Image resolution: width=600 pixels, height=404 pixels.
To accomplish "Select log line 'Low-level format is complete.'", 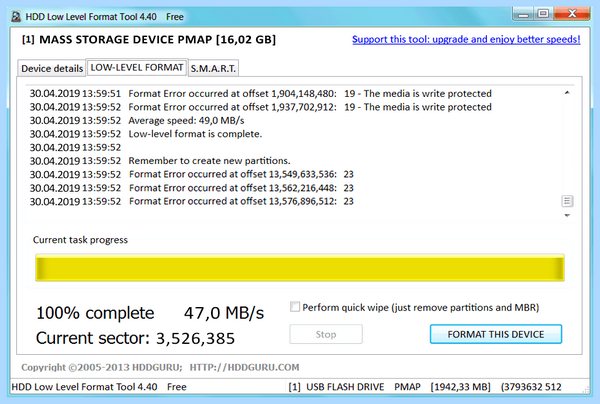I will 146,134.
